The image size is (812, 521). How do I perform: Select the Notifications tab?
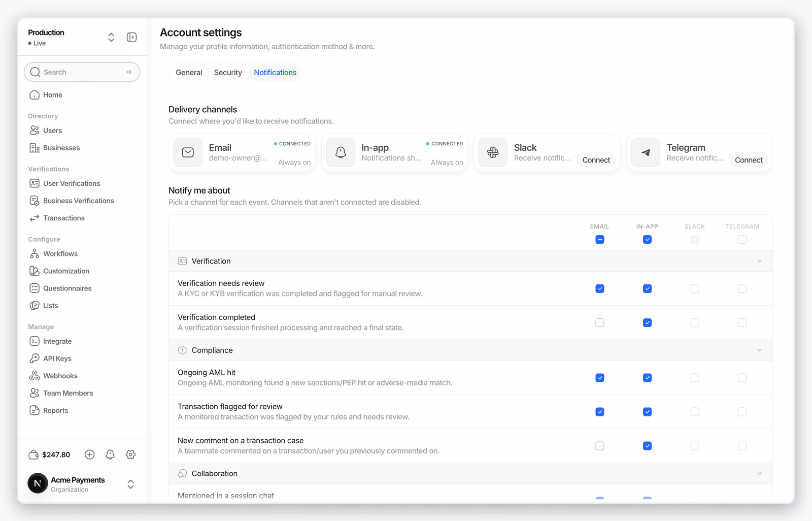point(275,73)
